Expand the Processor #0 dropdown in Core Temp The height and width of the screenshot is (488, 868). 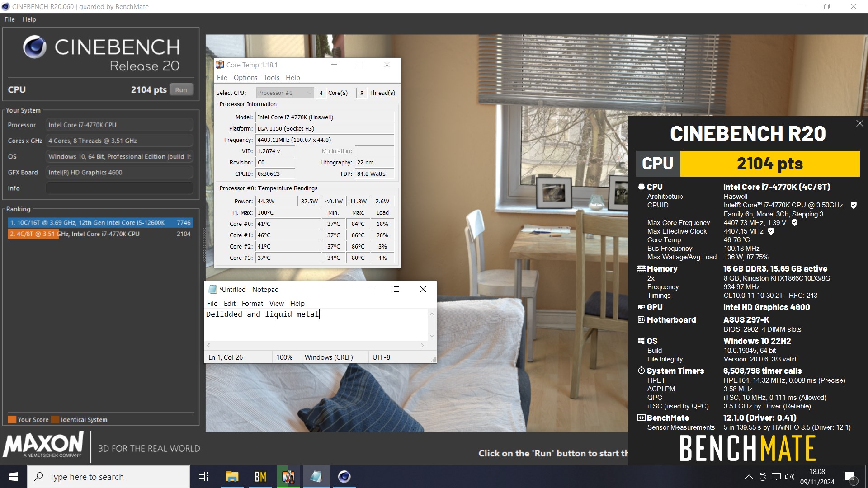tap(285, 93)
